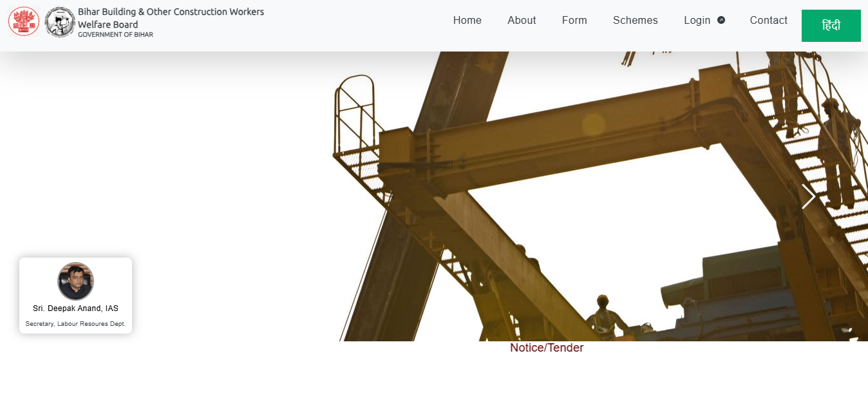The width and height of the screenshot is (868, 407).
Task: Switch language with the green हिंदी button
Action: tap(831, 26)
